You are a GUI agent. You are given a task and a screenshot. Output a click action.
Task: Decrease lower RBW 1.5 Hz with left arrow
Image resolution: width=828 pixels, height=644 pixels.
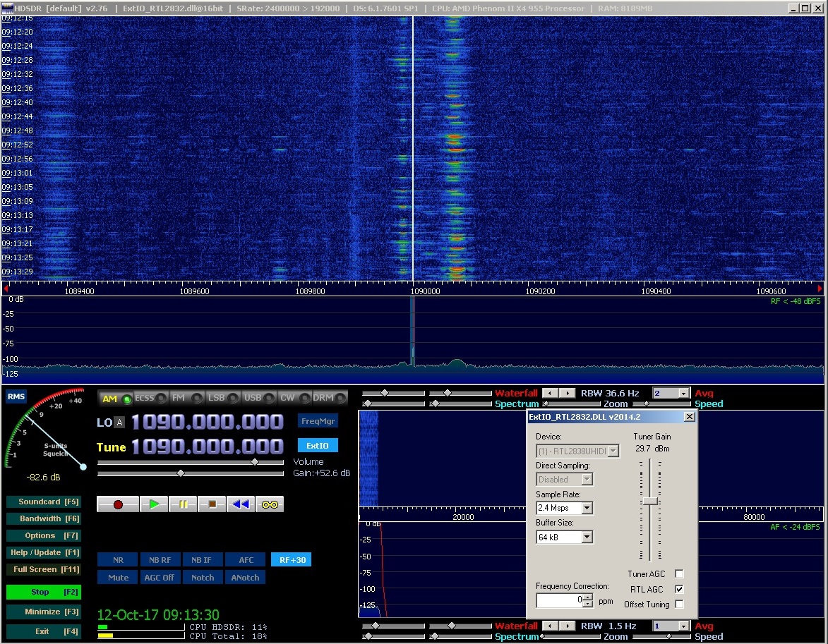click(x=551, y=626)
